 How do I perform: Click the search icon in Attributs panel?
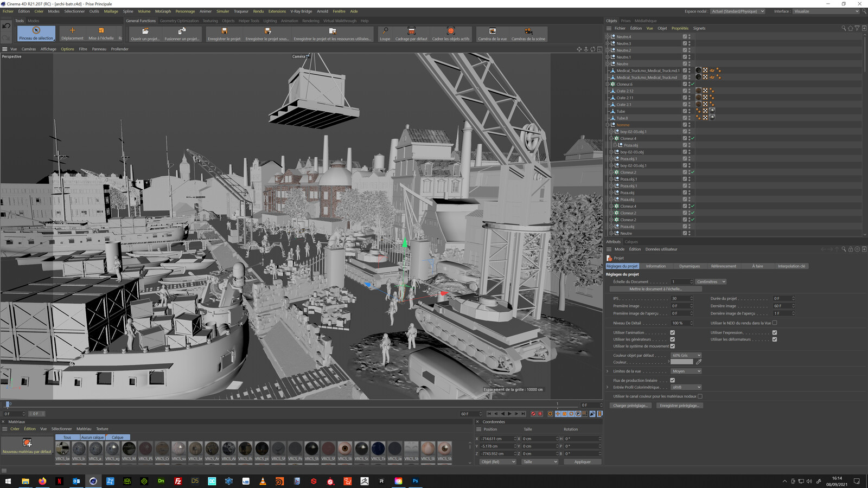[x=844, y=249]
